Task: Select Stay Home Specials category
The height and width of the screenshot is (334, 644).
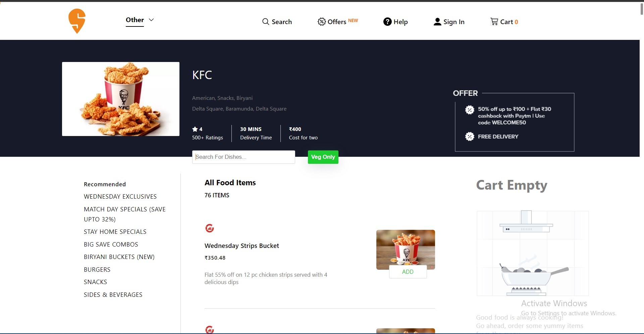Action: pyautogui.click(x=115, y=232)
